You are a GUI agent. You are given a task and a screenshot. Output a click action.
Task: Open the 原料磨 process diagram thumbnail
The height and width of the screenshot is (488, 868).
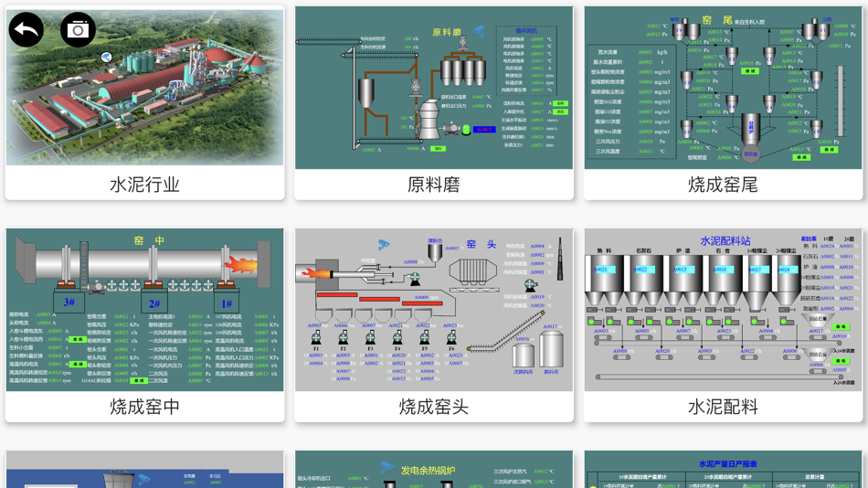point(434,88)
